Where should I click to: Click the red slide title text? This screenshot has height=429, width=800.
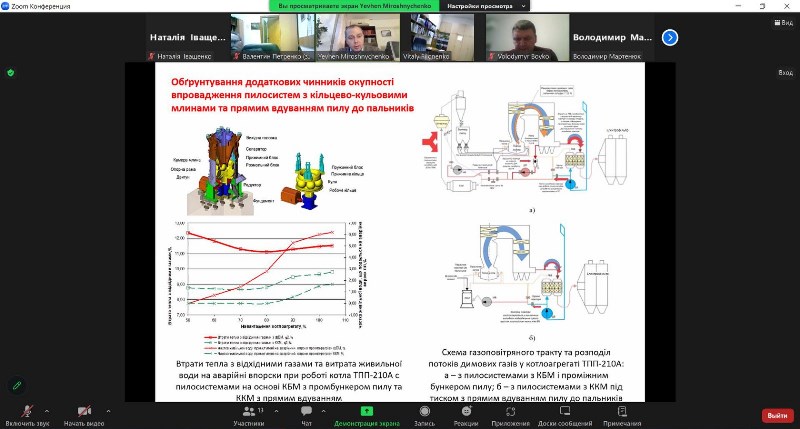coord(292,95)
